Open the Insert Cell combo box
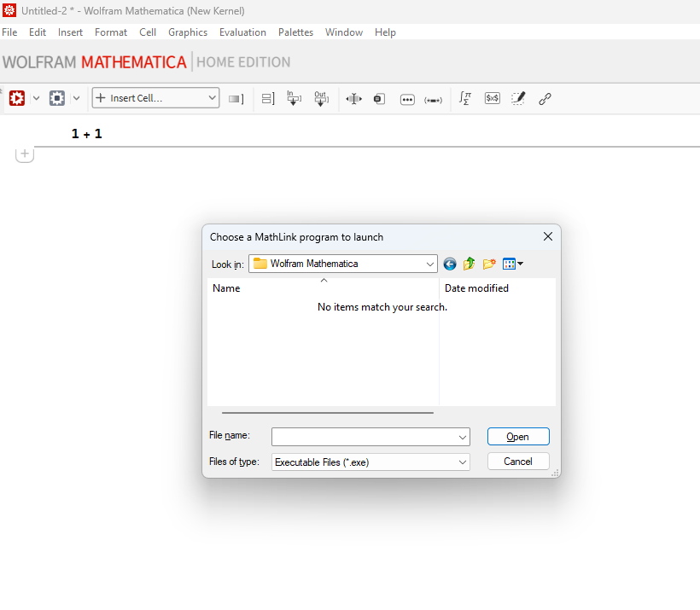Image resolution: width=700 pixels, height=610 pixels. click(x=156, y=98)
